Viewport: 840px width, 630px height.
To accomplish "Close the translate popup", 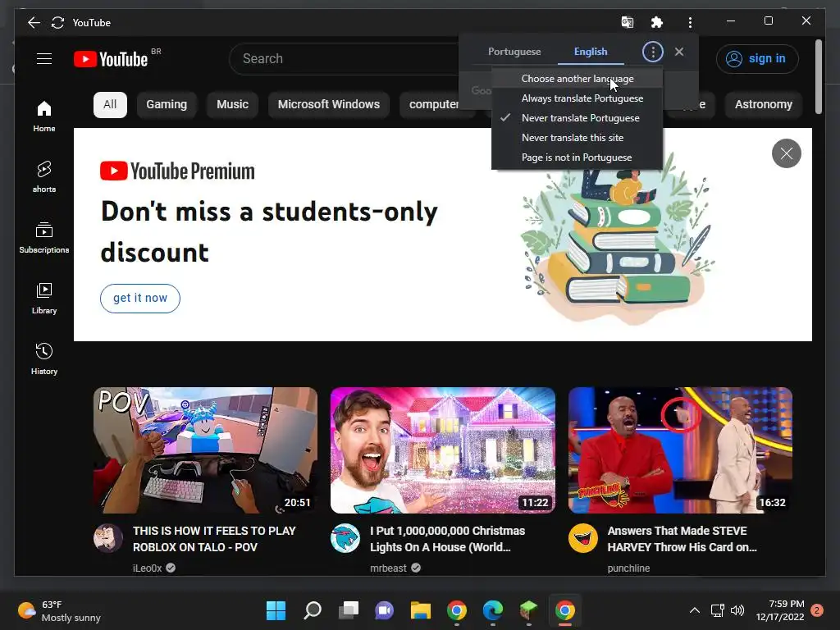I will point(678,52).
